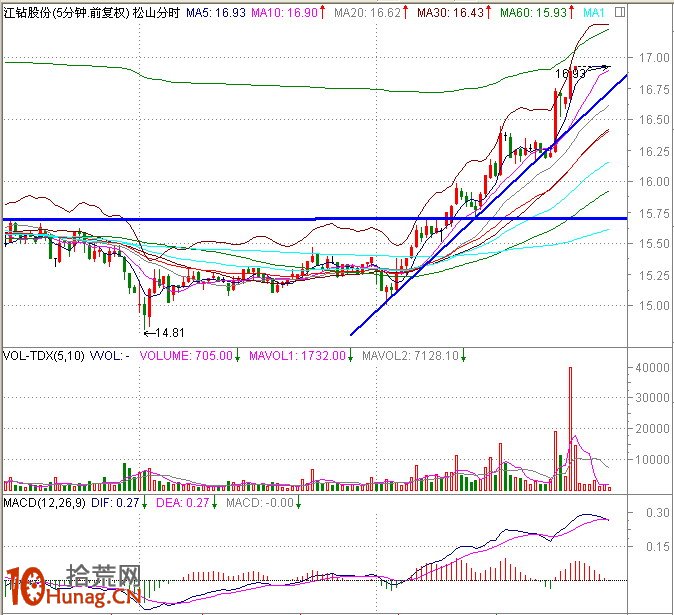Click the 30000 volume axis label

tap(654, 398)
